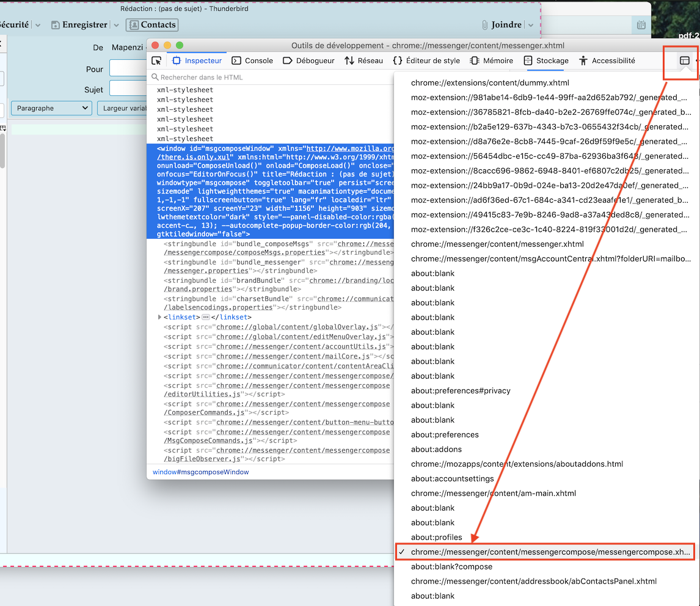Click the ellipsis badge inside linkset node
The image size is (700, 606).
coord(206,318)
